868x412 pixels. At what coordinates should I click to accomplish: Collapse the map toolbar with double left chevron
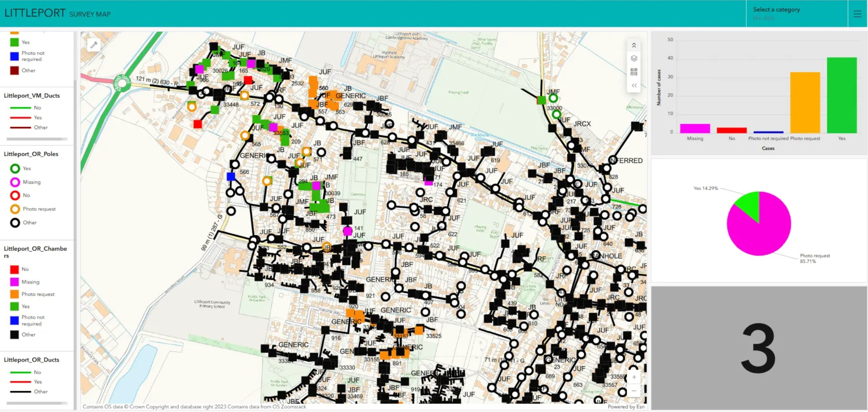tap(634, 85)
